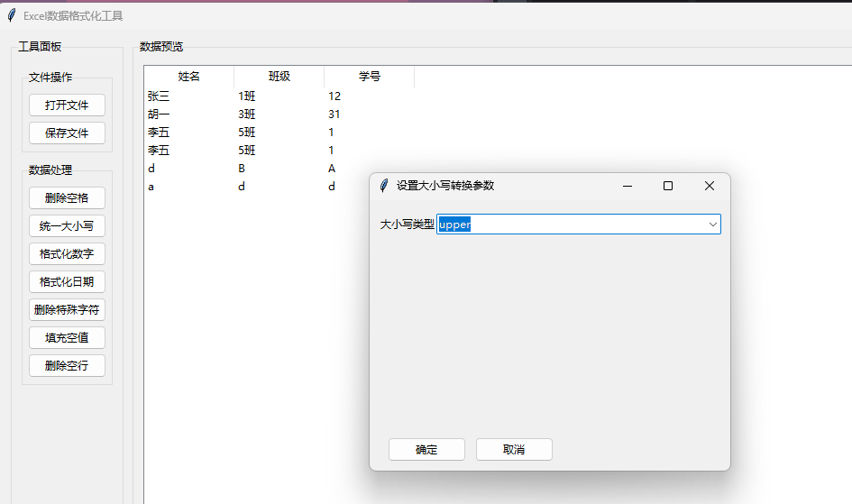Minimize the 设置大小写转换参数 dialog
The image size is (852, 504).
pos(627,186)
